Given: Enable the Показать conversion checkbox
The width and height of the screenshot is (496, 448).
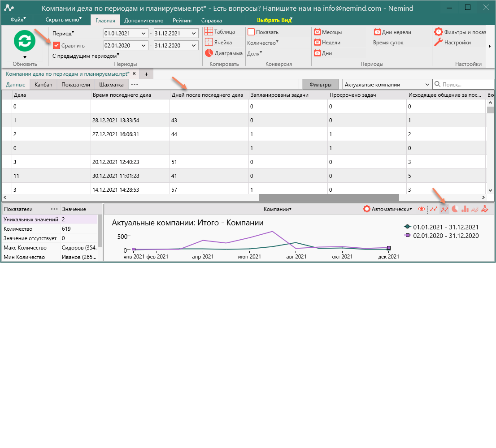Looking at the screenshot, I should [x=251, y=32].
